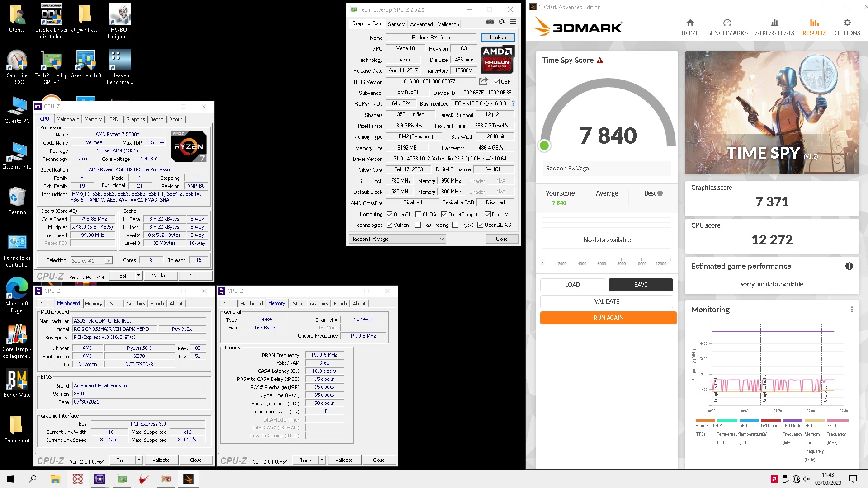Toggle the OpenGL 4.6 checkbox
Viewport: 868px width, 488px height.
(x=480, y=225)
